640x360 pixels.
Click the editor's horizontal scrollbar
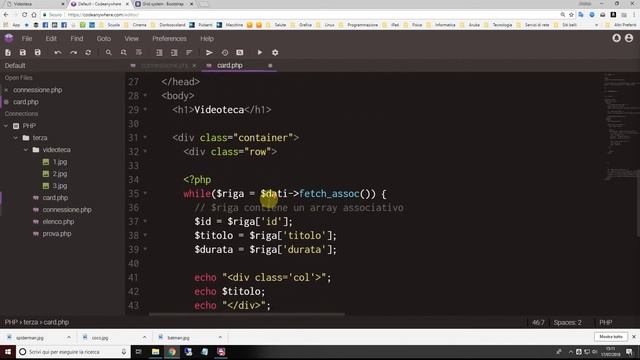pos(247,314)
